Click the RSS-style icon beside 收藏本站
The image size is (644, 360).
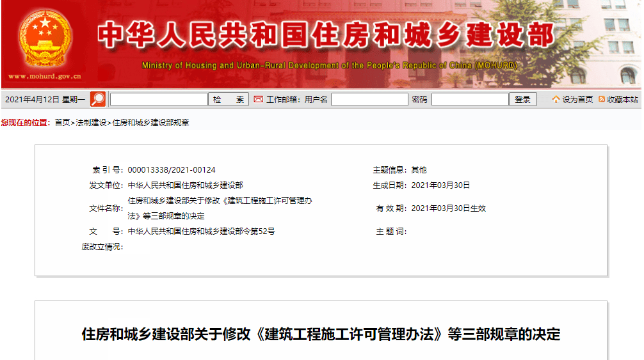pos(602,99)
